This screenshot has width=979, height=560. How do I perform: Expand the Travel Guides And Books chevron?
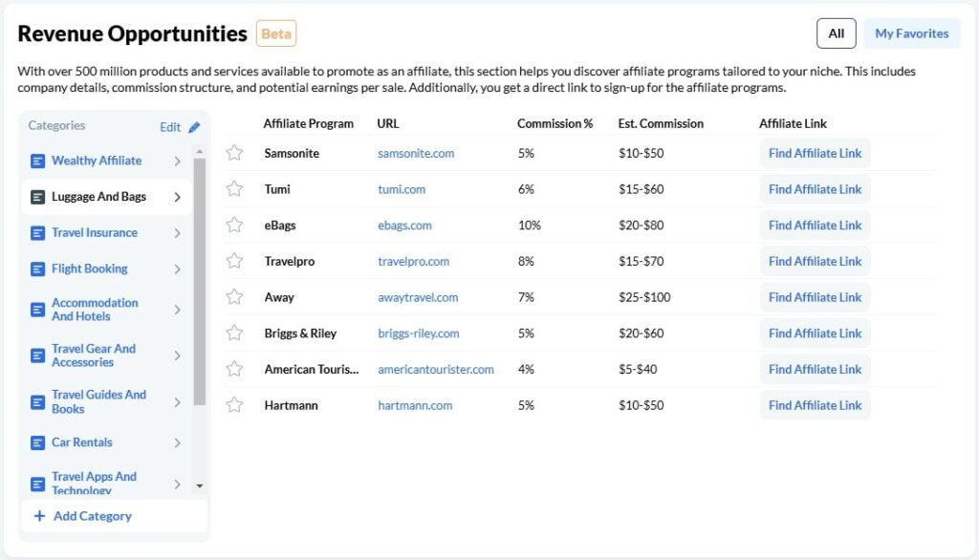tap(177, 402)
